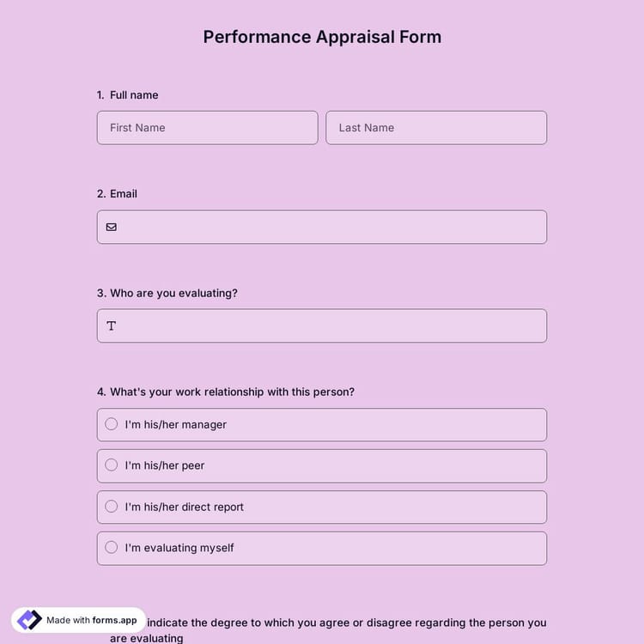This screenshot has width=644, height=644.
Task: Click the 'Who are you evaluating?' question label
Action: (x=173, y=293)
